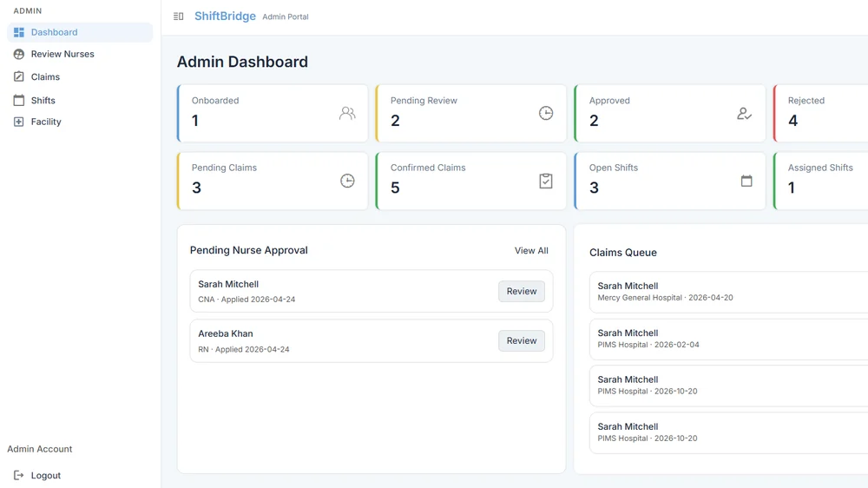The image size is (868, 488).
Task: Open the Confirmed Claims stat card
Action: 471,181
